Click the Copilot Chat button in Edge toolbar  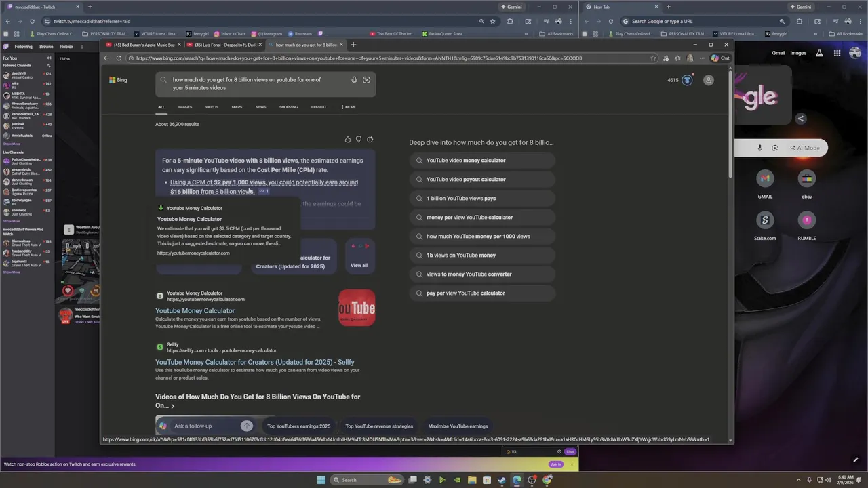(x=719, y=58)
